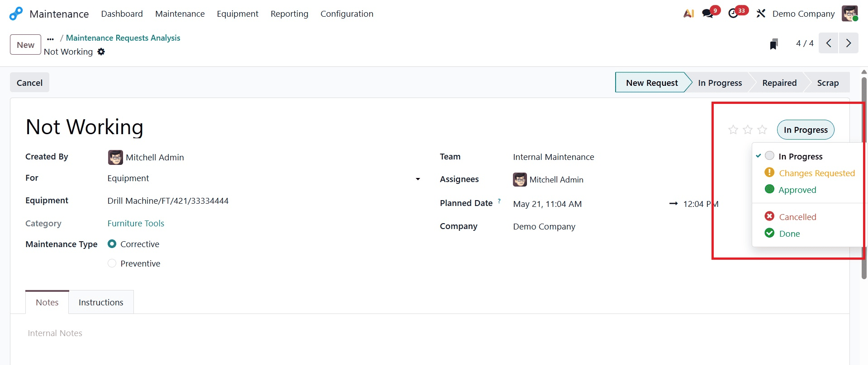
Task: Choose In Progress state option in dropdown
Action: click(801, 156)
